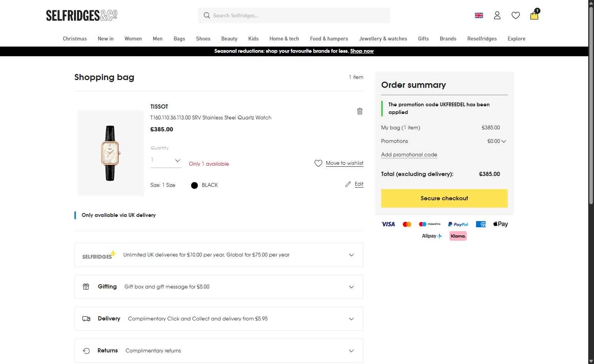The width and height of the screenshot is (594, 364).
Task: Click the American Express icon
Action: click(x=481, y=224)
